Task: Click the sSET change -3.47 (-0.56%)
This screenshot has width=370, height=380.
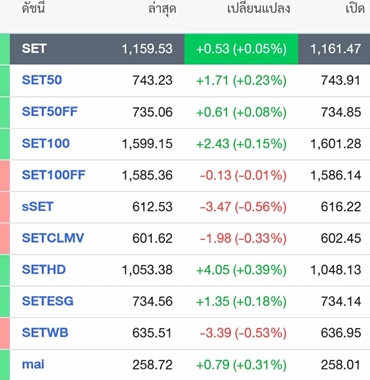Action: click(x=243, y=207)
